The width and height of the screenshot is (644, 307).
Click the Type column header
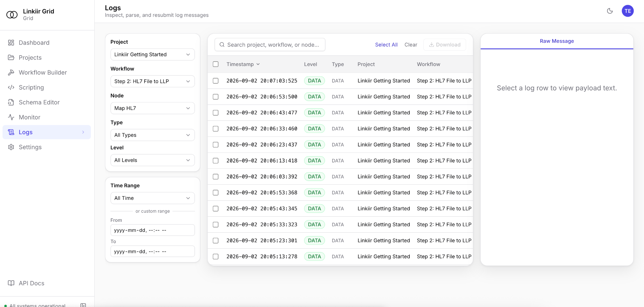point(338,64)
